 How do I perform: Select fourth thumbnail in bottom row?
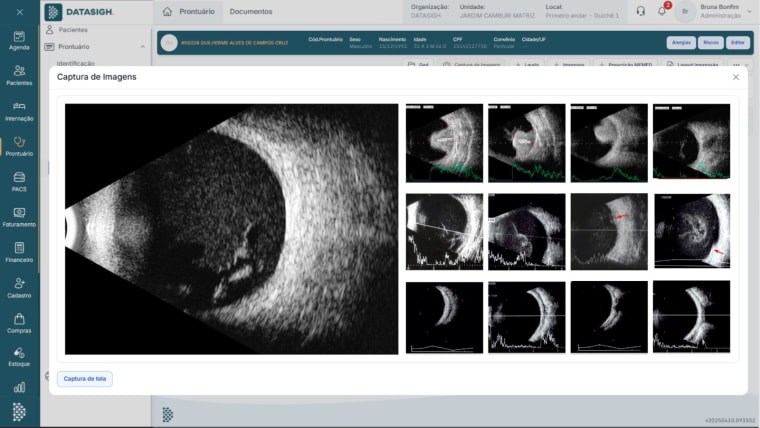coord(692,317)
